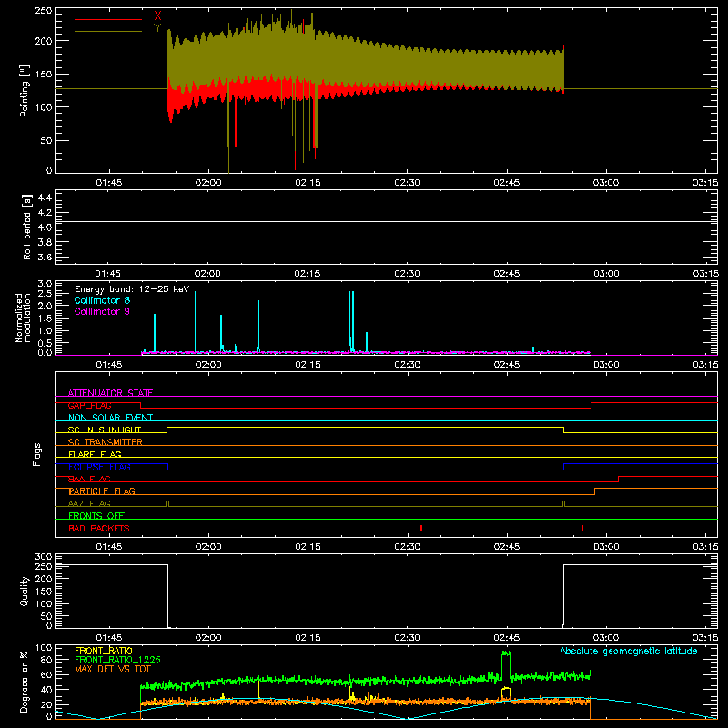Click the 300 tick on Quality axis

click(43, 556)
